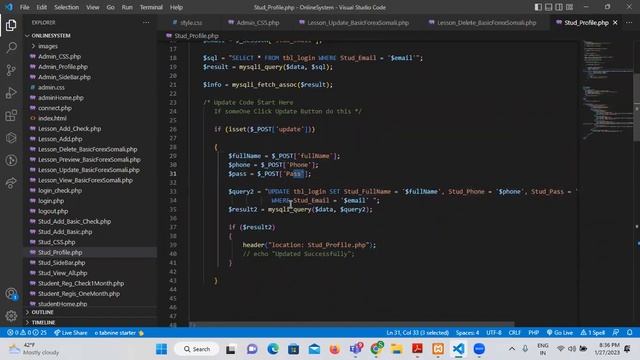Click Explorer panel more actions ellipsis

click(146, 22)
